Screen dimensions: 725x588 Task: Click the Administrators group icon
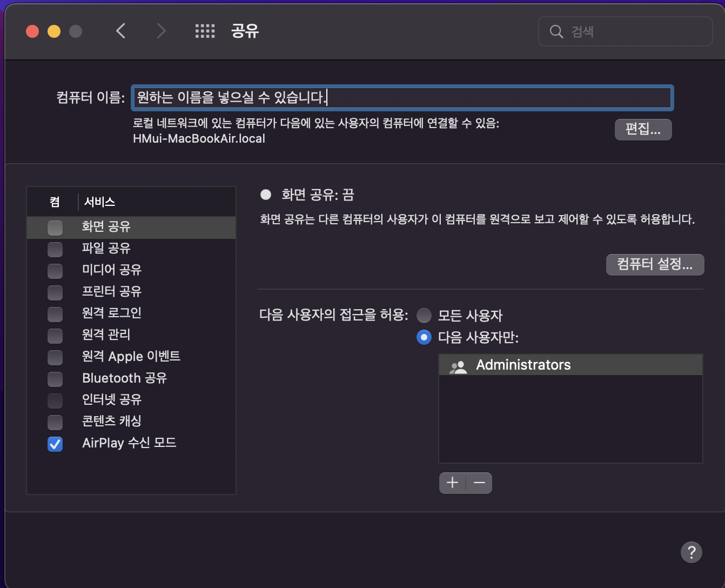[458, 365]
